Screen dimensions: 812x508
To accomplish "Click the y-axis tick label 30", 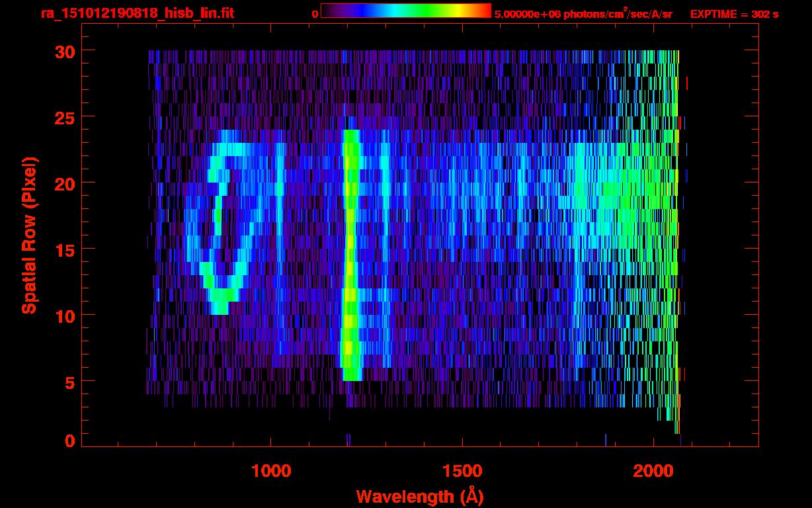I will pyautogui.click(x=64, y=51).
